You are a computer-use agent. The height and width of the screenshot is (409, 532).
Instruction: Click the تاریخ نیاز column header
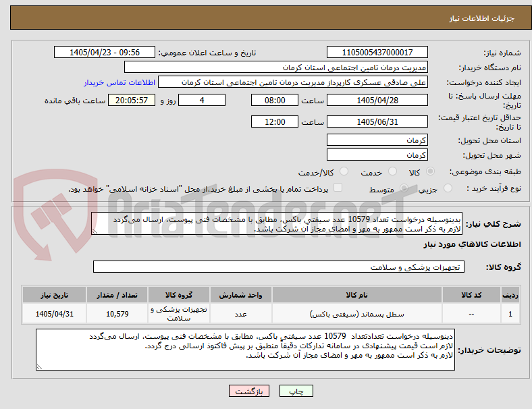54,295
